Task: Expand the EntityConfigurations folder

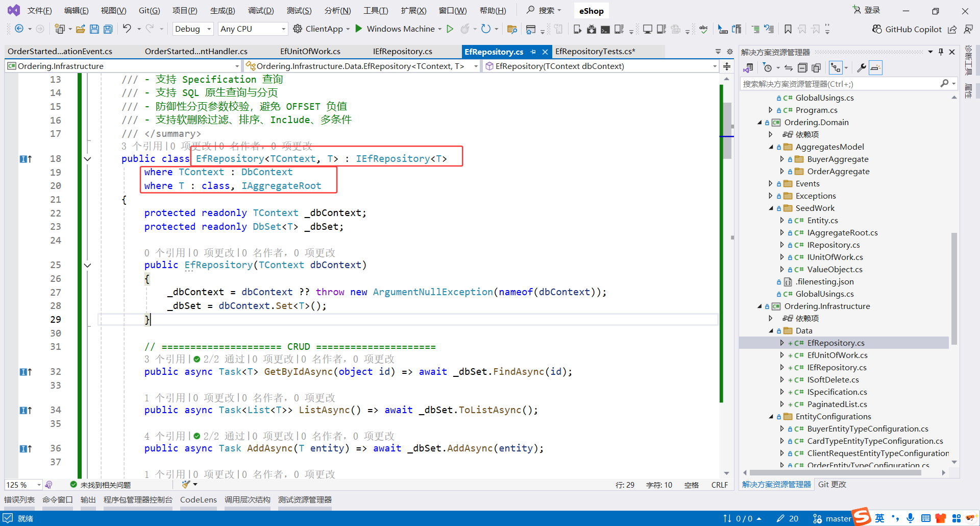Action: tap(771, 416)
